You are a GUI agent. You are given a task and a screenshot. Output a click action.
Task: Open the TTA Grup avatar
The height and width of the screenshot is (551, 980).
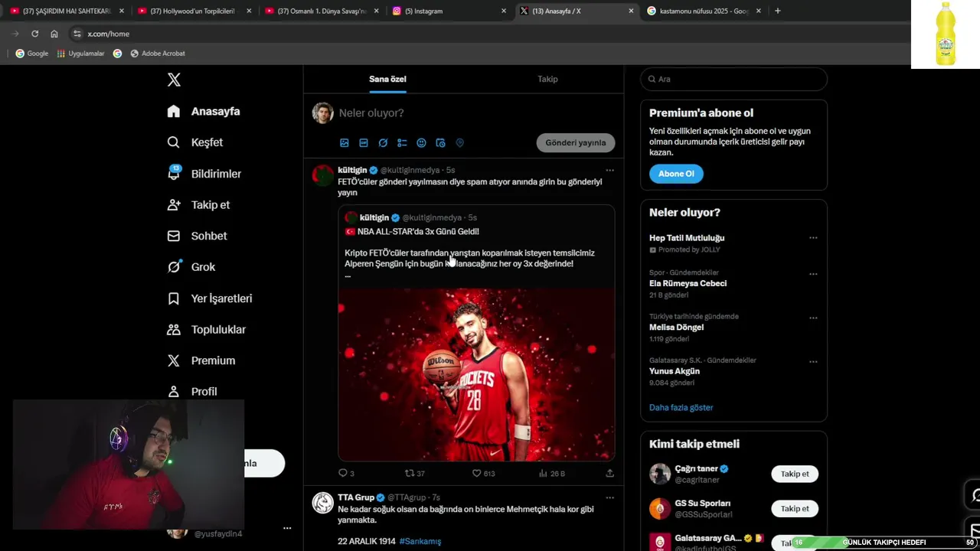tap(323, 503)
